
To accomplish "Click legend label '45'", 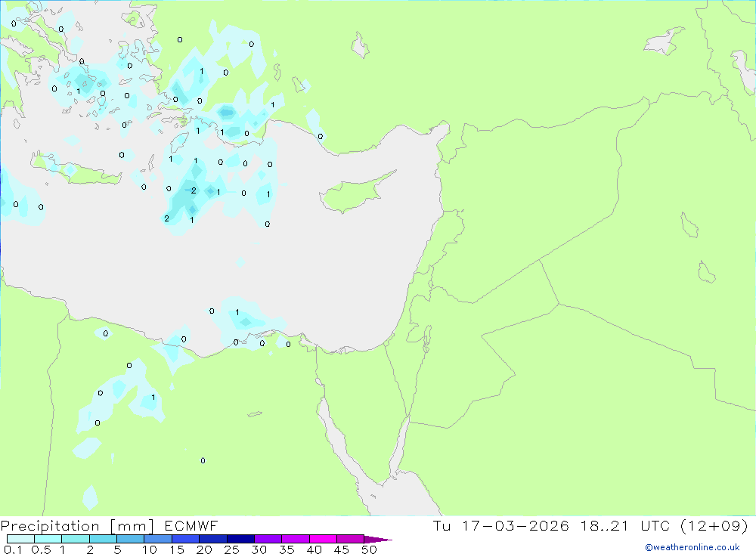I will pyautogui.click(x=342, y=549).
